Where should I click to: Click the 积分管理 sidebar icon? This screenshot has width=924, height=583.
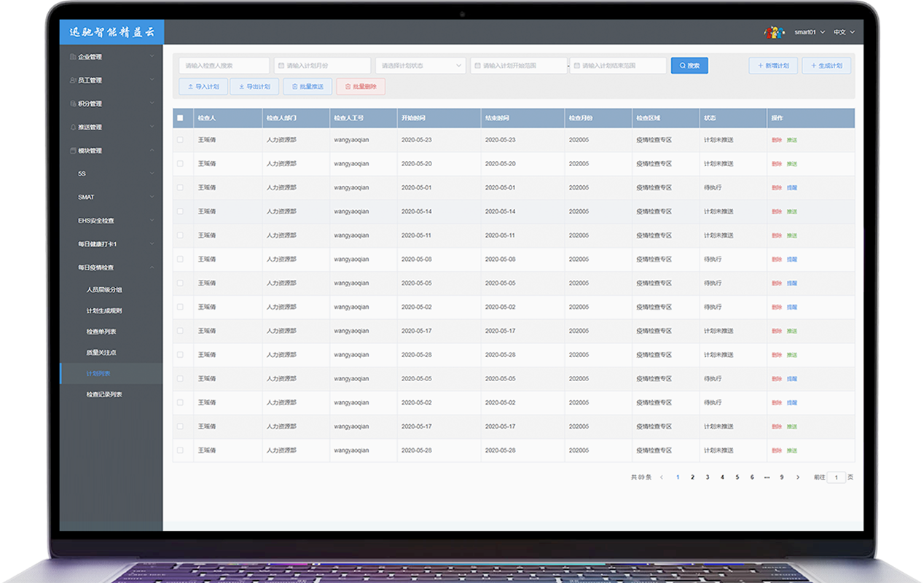pyautogui.click(x=72, y=103)
